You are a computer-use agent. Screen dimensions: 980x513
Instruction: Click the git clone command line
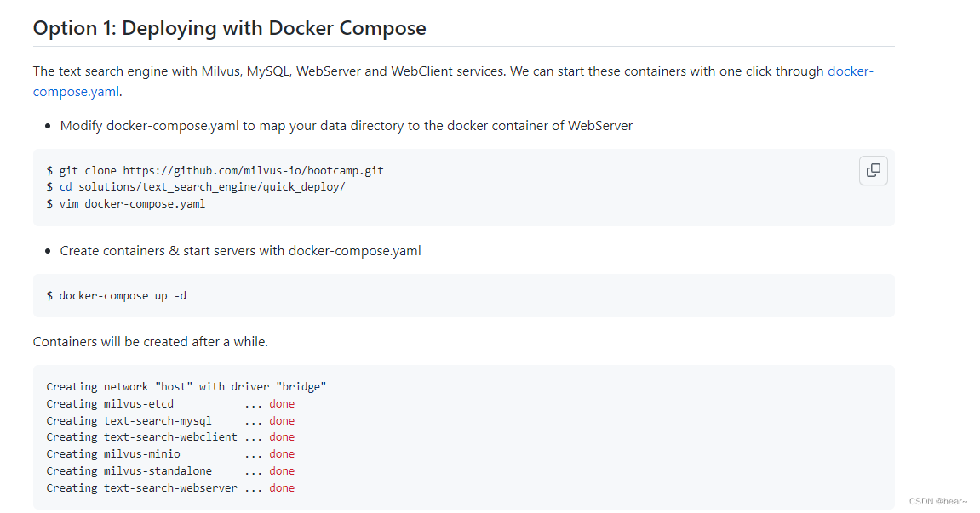(215, 171)
